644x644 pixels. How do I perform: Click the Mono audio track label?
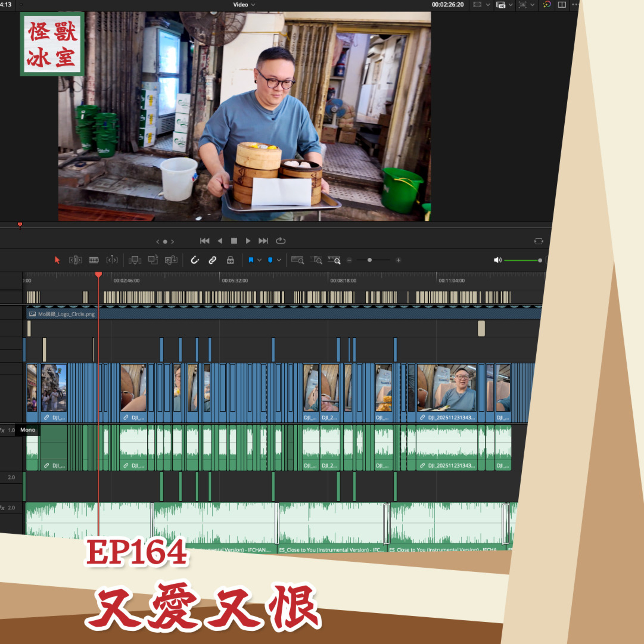coord(28,430)
